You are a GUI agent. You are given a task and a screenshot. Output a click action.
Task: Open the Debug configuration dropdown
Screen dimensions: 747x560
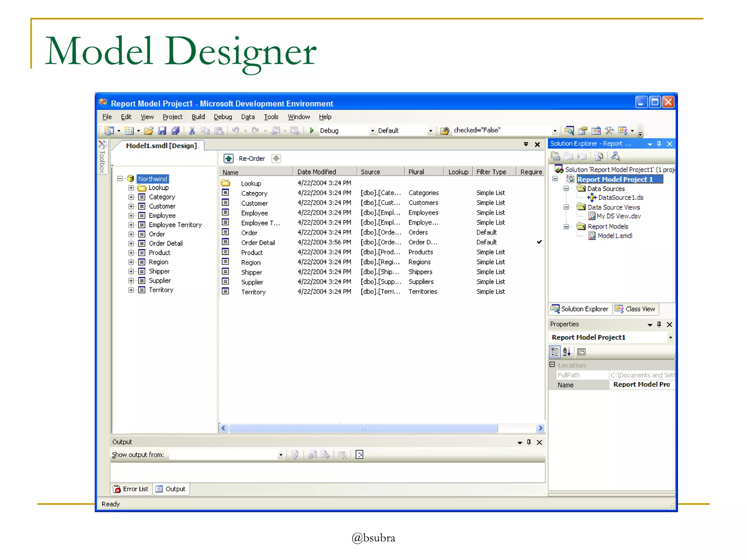[372, 131]
